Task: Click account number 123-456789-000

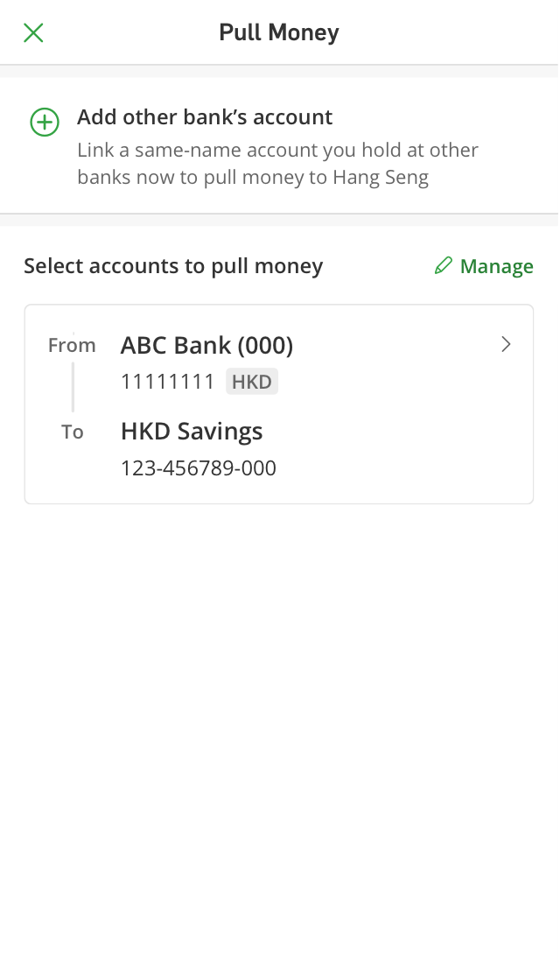Action: [199, 468]
